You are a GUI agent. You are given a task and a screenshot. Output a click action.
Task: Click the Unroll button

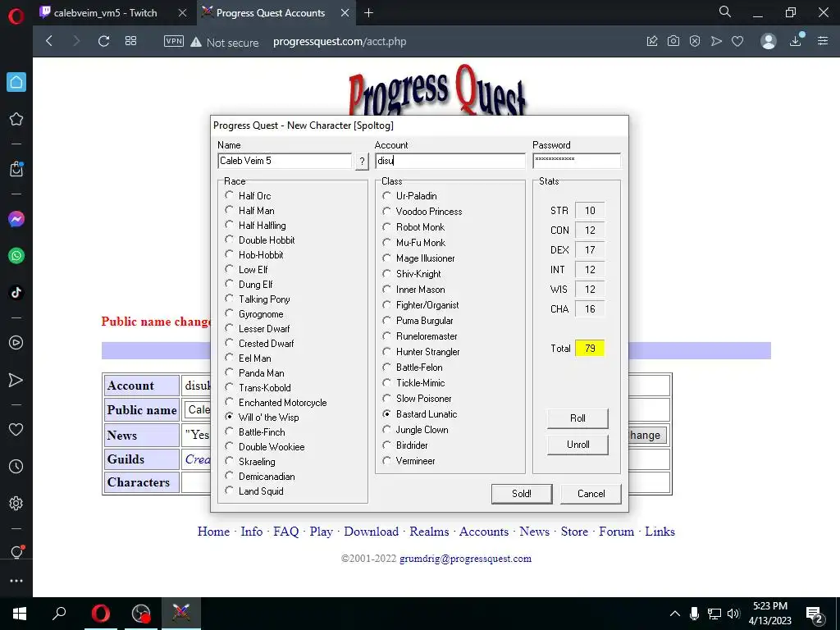click(x=577, y=445)
